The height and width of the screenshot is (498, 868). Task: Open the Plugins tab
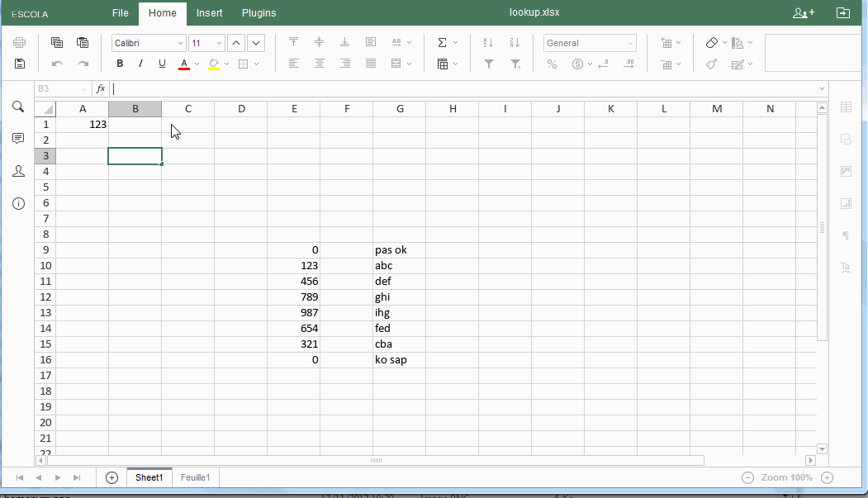[259, 13]
